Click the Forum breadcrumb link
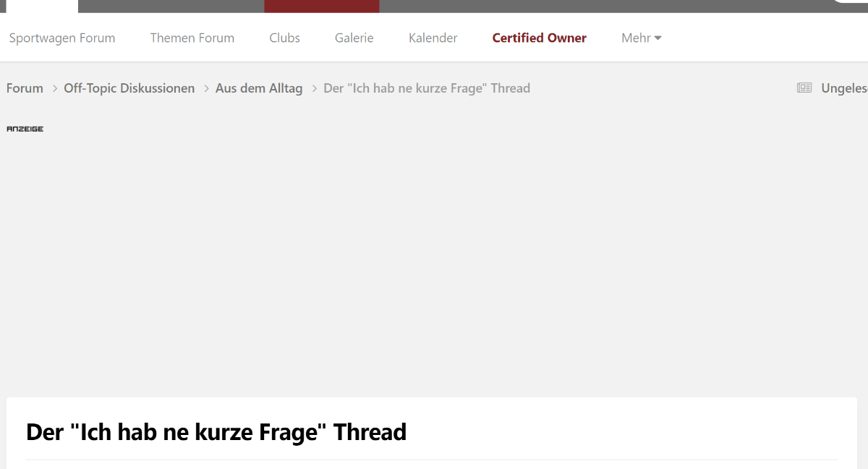 [x=25, y=88]
